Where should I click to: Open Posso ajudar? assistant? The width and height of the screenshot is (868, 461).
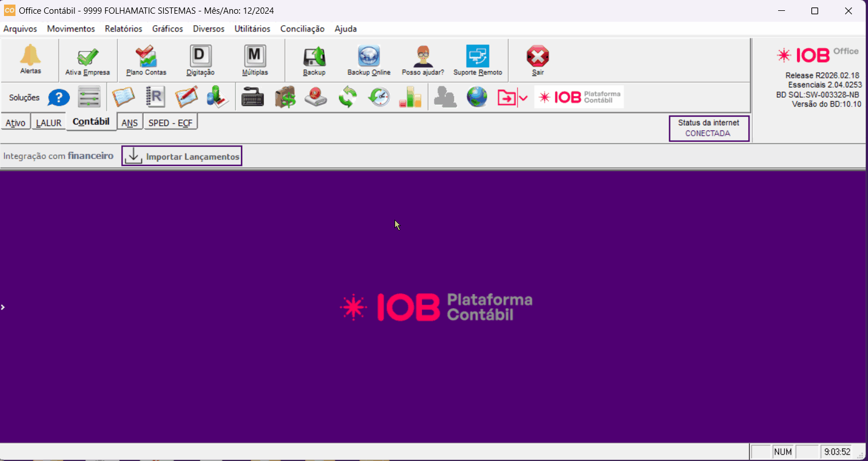coord(423,60)
